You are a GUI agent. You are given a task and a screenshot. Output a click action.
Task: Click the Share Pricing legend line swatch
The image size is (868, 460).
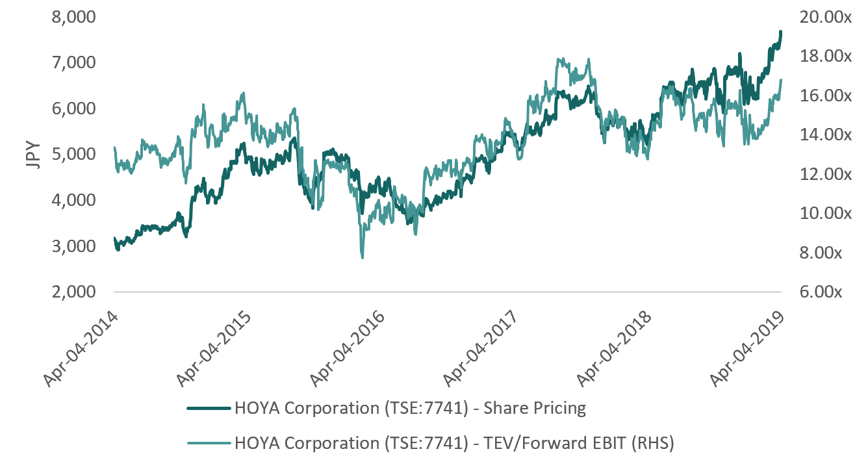209,409
